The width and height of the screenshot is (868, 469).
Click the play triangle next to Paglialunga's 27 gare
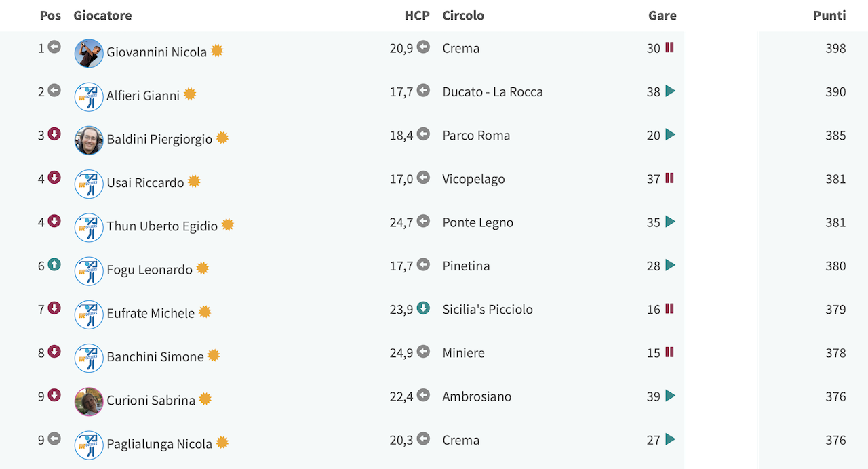coord(670,439)
